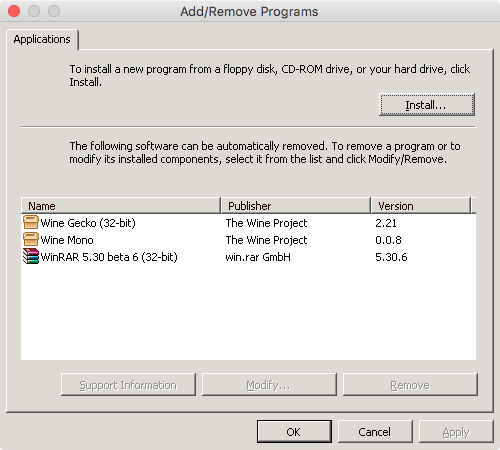Click version "0.0.8" cell
The width and height of the screenshot is (500, 450).
[388, 240]
